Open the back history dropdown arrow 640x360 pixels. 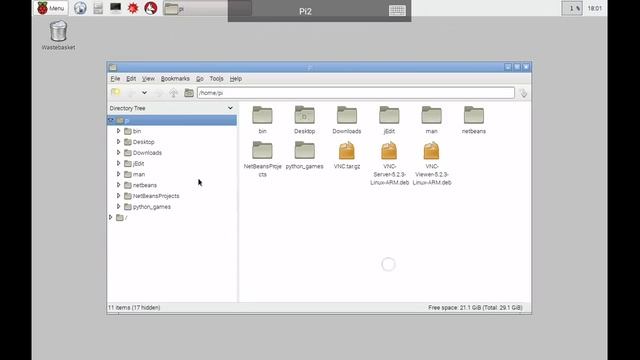pos(144,93)
